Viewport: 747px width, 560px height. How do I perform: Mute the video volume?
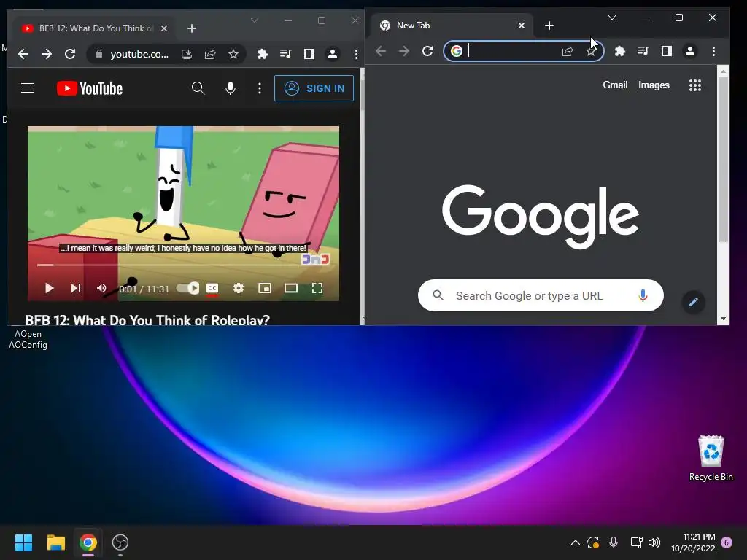tap(101, 288)
